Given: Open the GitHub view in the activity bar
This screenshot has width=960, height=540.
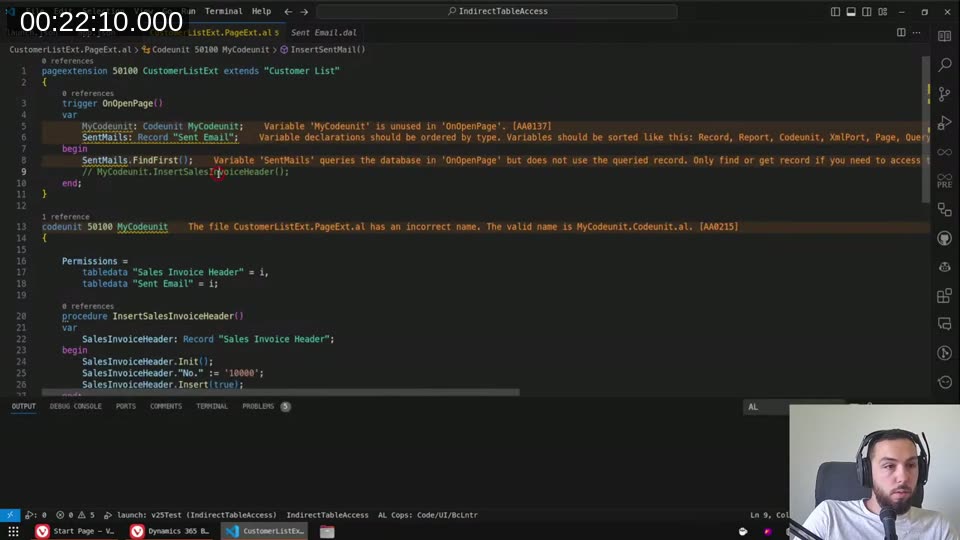Looking at the screenshot, I should [x=945, y=238].
